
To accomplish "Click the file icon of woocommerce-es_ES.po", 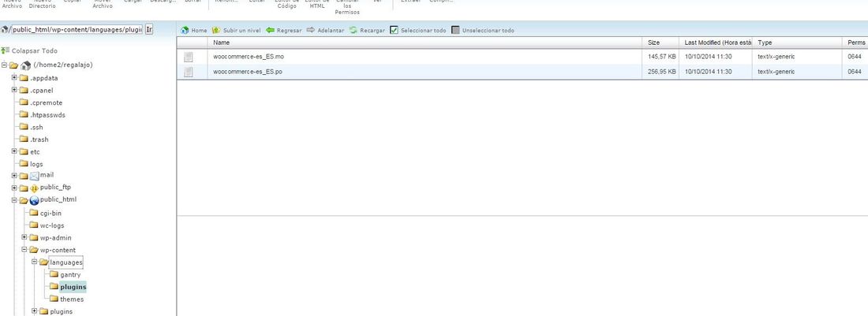I will click(x=189, y=72).
